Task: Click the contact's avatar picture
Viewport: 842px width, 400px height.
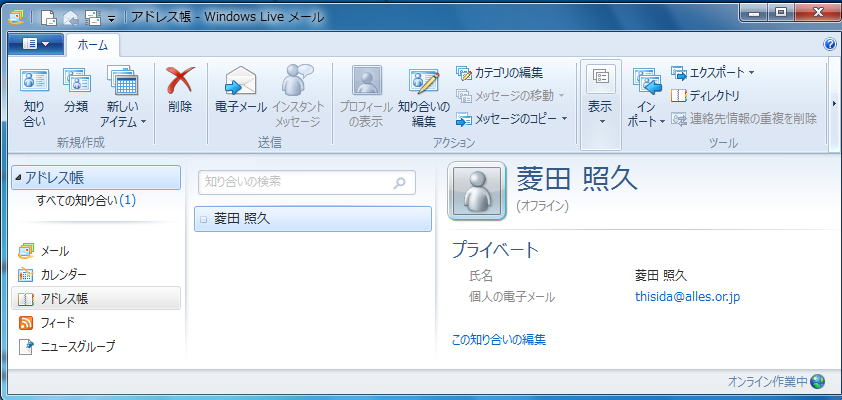Action: tap(477, 191)
